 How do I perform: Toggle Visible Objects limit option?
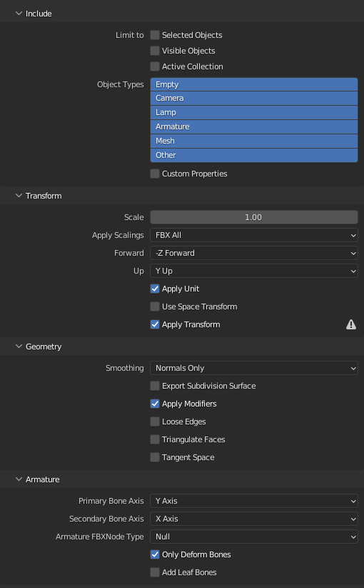[155, 51]
